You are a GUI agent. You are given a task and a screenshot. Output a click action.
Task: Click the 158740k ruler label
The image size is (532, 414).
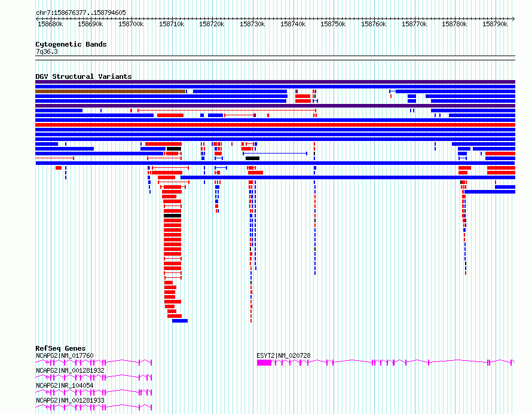click(293, 24)
